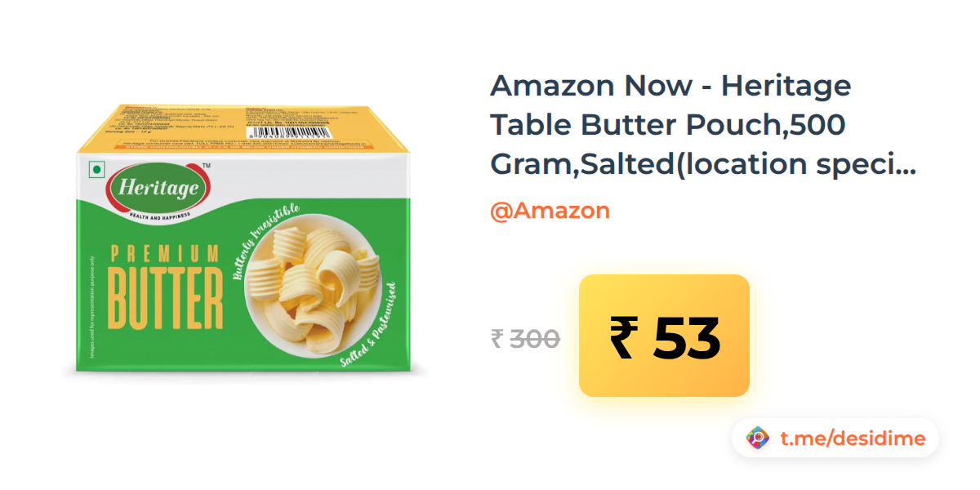Click the green vegetarian mark on the pack
This screenshot has height=490, width=980.
[96, 170]
